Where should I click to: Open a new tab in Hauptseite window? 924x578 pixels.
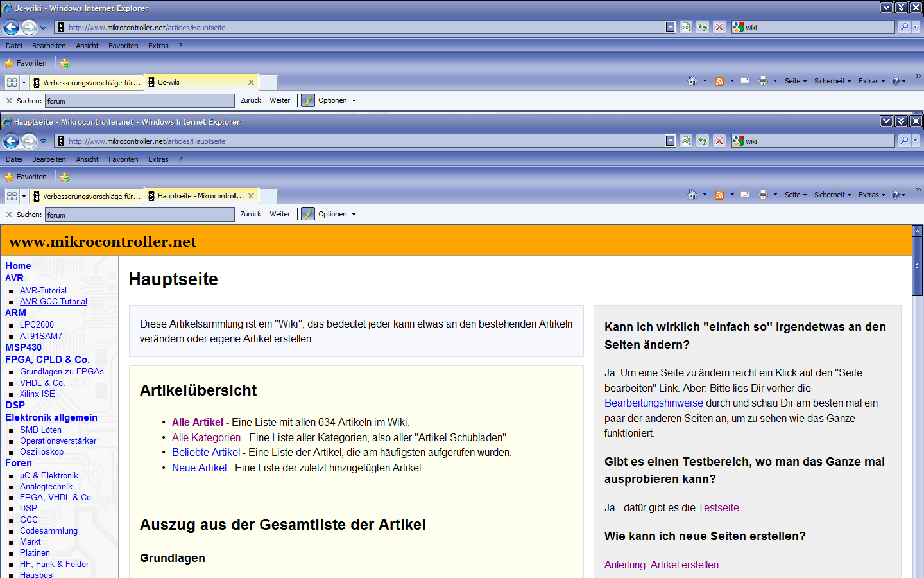[x=268, y=196]
